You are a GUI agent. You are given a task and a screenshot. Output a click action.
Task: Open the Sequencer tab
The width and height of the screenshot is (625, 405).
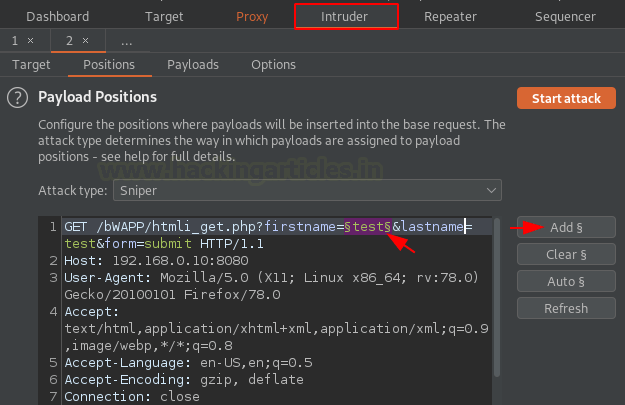(x=565, y=16)
